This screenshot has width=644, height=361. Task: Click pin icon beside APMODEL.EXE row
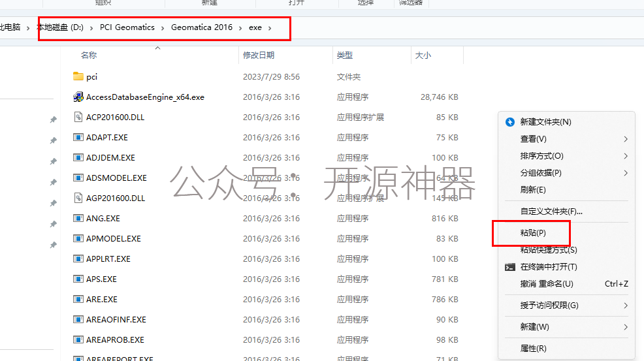click(54, 245)
